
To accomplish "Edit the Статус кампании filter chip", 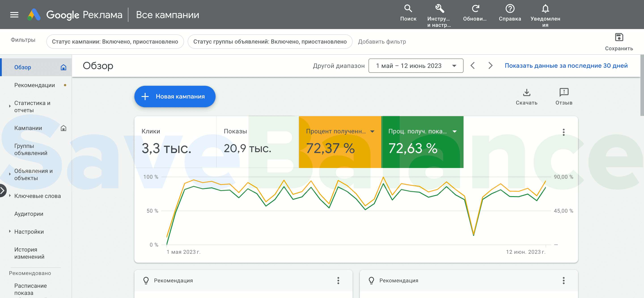I will pyautogui.click(x=115, y=42).
